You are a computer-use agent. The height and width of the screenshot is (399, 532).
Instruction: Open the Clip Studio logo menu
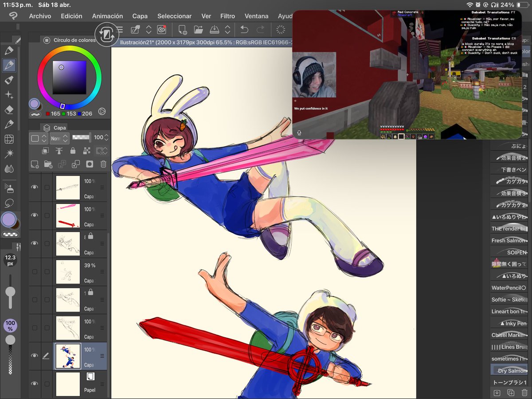coord(13,16)
